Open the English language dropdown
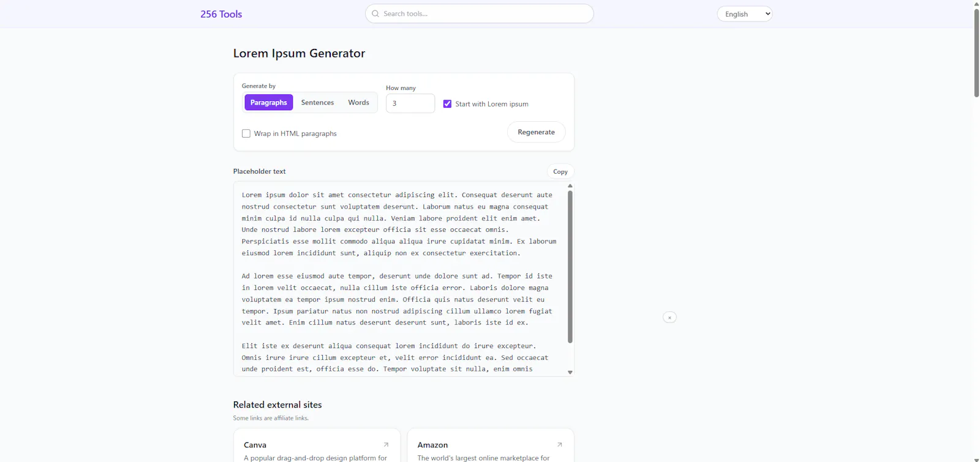Viewport: 980px width, 462px height. click(x=745, y=14)
